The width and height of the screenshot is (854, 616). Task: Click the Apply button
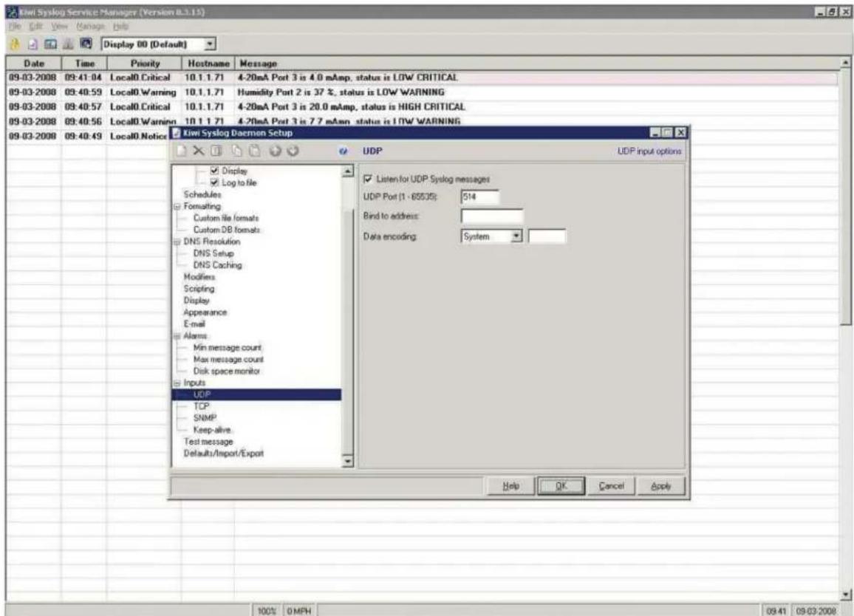[x=660, y=486]
